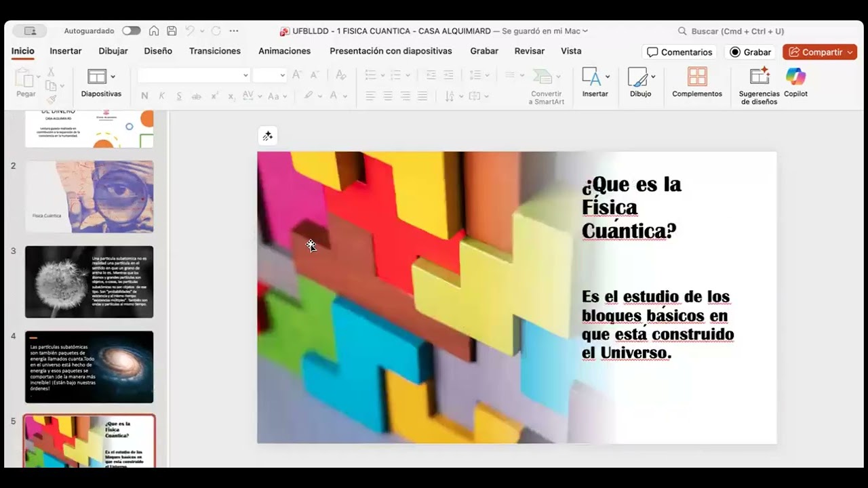
Task: Click the Diapositivas new slide icon
Action: pos(97,76)
